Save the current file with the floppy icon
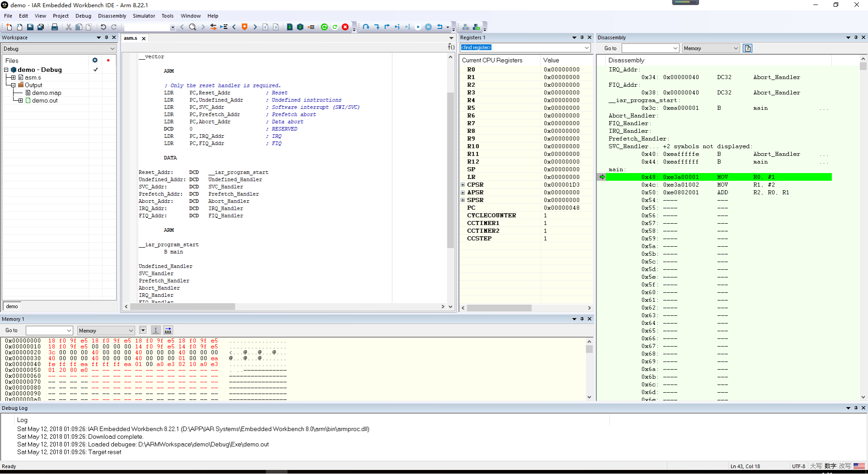 tap(30, 27)
